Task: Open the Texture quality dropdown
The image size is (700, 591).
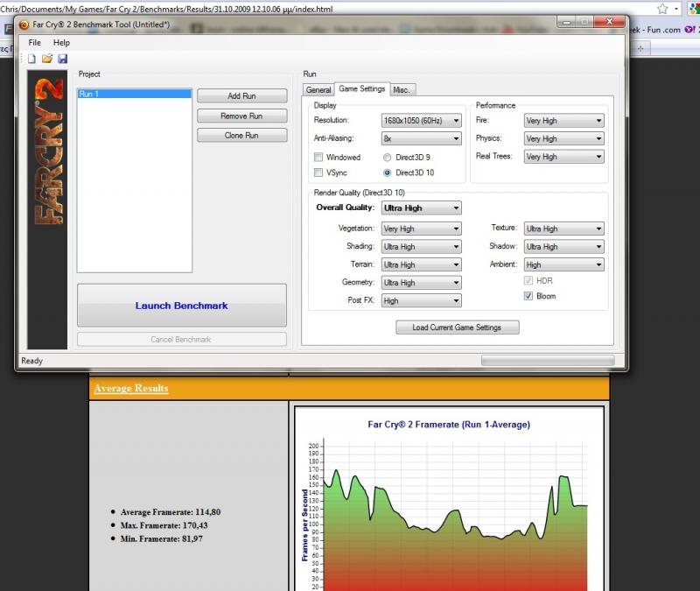Action: (563, 229)
